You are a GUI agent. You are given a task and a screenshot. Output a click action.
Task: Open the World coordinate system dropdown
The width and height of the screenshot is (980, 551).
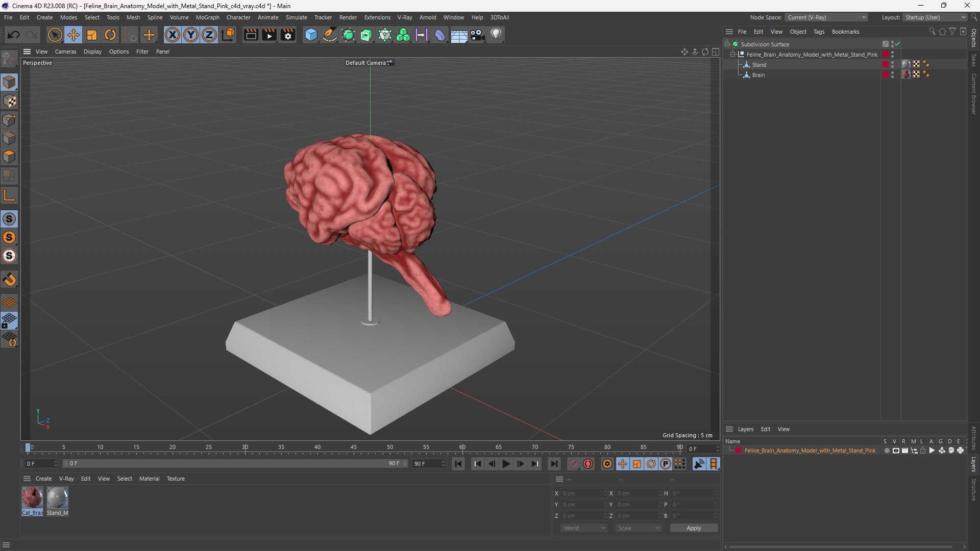point(584,528)
